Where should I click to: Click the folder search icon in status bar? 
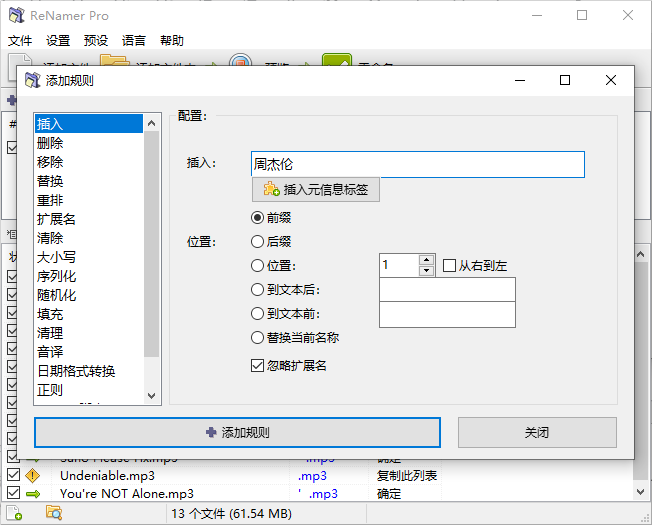54,513
